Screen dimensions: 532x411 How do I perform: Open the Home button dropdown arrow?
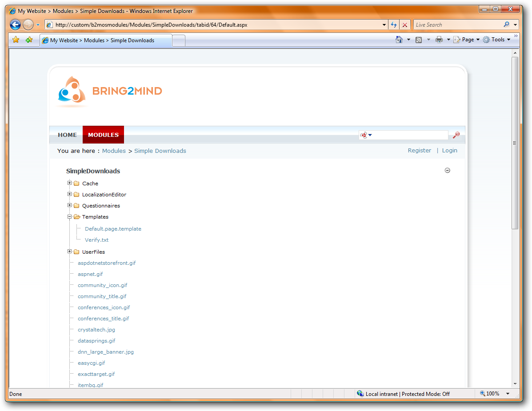coord(408,40)
